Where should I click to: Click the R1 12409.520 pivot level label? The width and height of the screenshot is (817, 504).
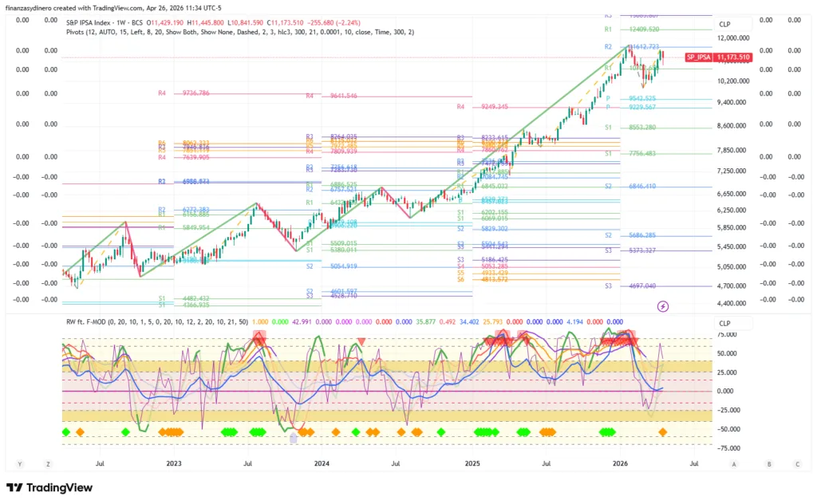(x=647, y=29)
